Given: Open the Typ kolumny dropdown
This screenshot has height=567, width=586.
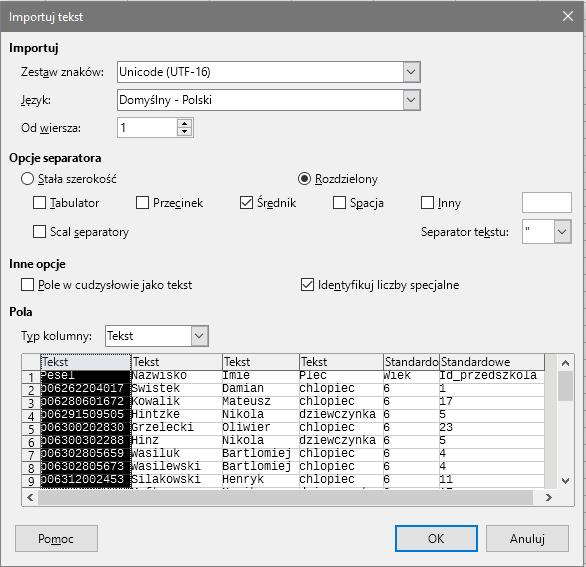Looking at the screenshot, I should click(199, 336).
